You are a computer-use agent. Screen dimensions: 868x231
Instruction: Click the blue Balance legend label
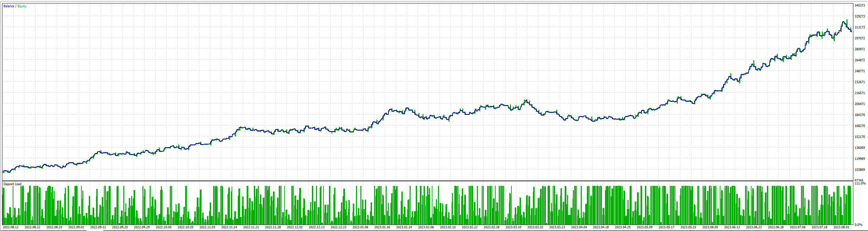tap(9, 6)
